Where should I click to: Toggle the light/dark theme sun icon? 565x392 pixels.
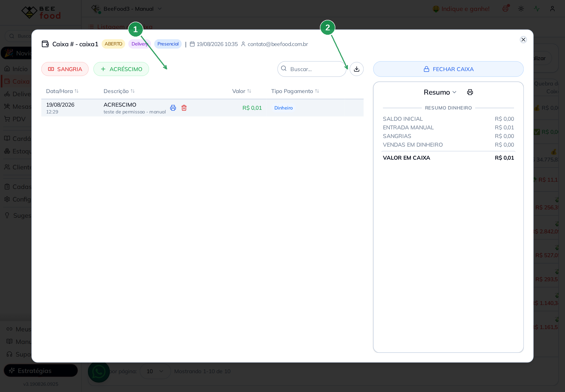tap(521, 9)
